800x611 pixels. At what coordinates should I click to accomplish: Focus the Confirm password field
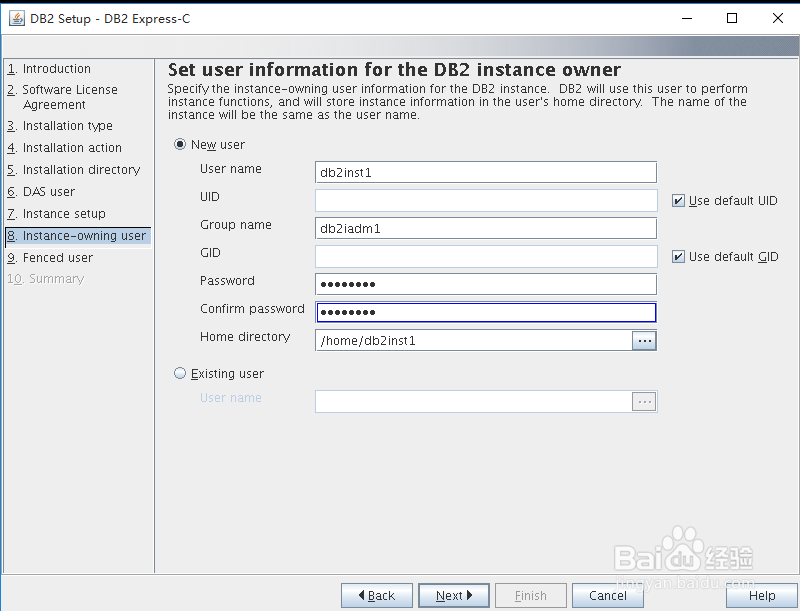pos(486,313)
